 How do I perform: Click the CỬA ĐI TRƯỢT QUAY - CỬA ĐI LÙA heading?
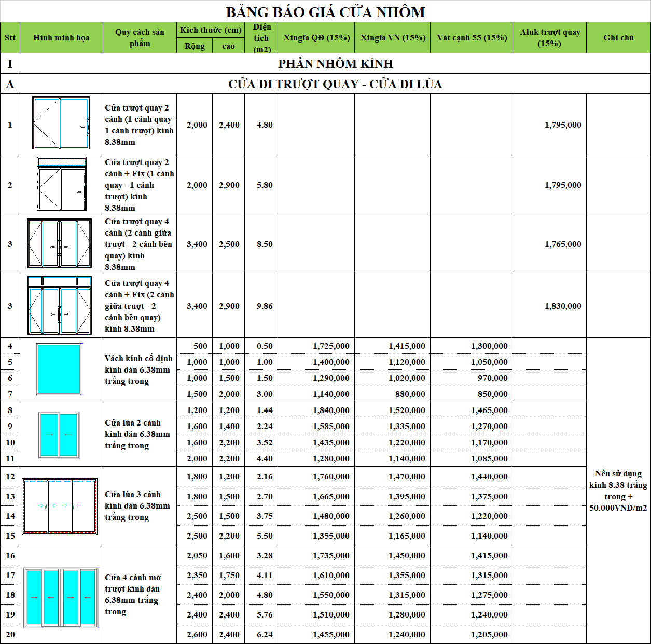(x=335, y=84)
